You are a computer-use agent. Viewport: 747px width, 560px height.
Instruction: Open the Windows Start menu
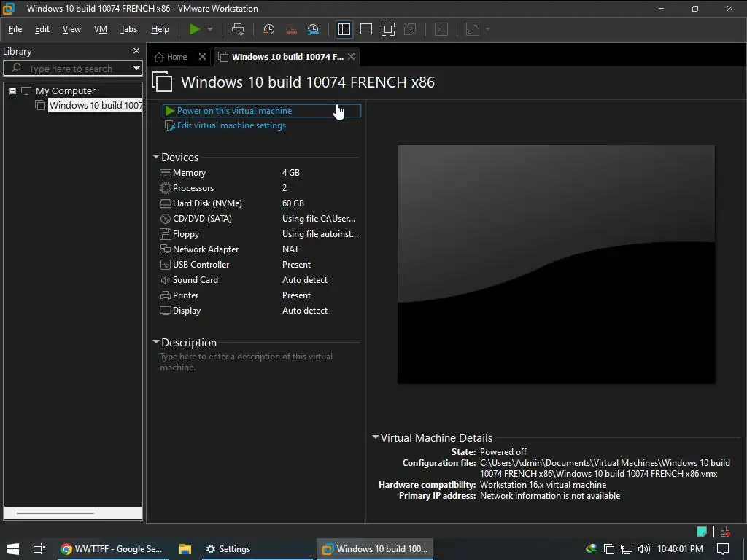pyautogui.click(x=13, y=548)
